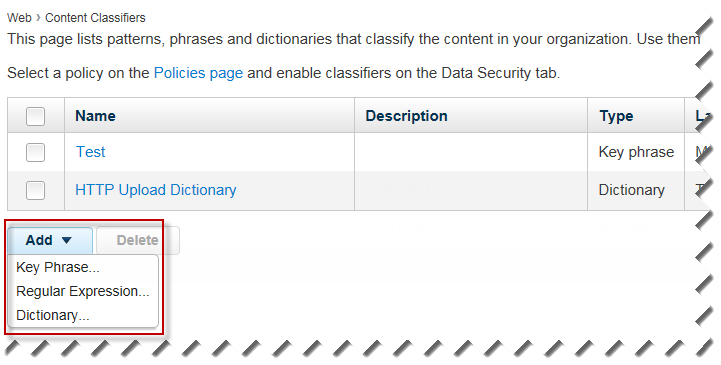
Task: Open the Policies page link
Action: [198, 73]
